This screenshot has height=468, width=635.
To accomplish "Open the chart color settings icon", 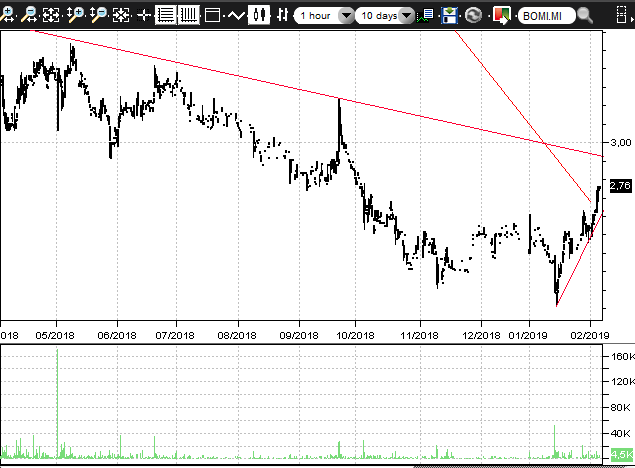I will (x=501, y=16).
